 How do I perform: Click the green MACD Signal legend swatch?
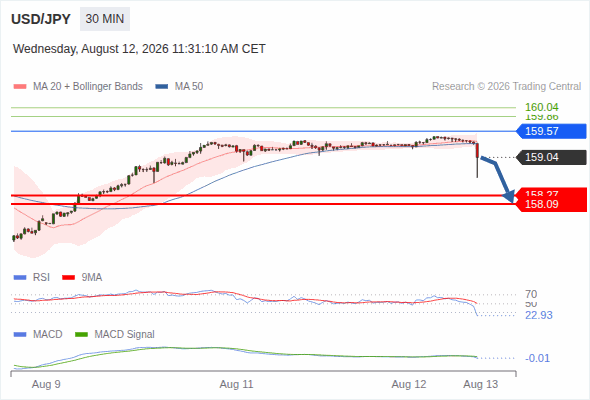81,334
